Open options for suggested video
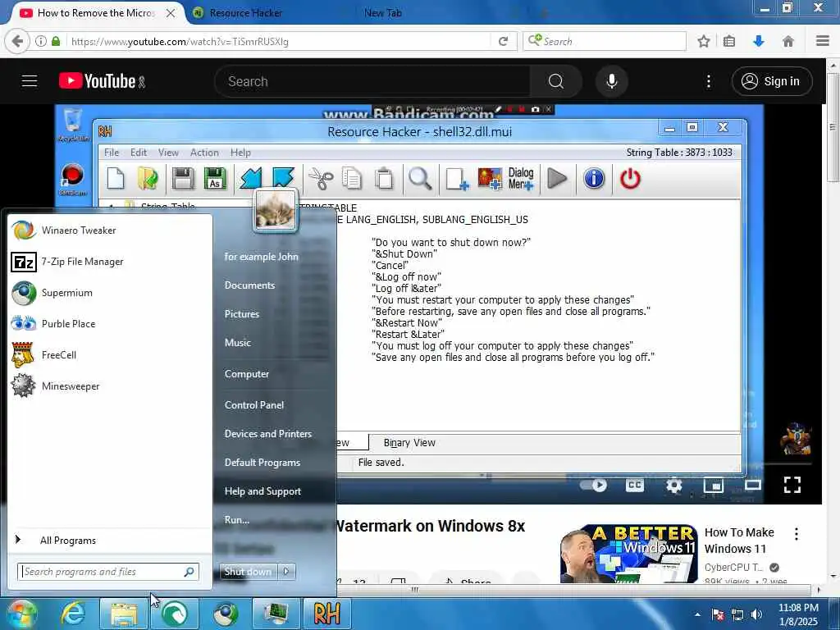 [796, 533]
